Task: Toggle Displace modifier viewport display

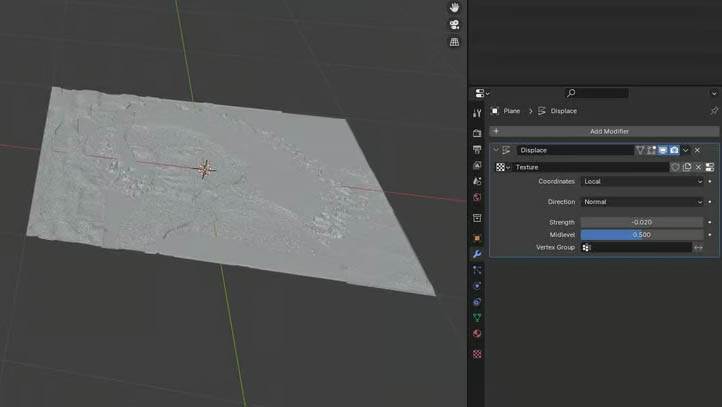Action: 662,150
